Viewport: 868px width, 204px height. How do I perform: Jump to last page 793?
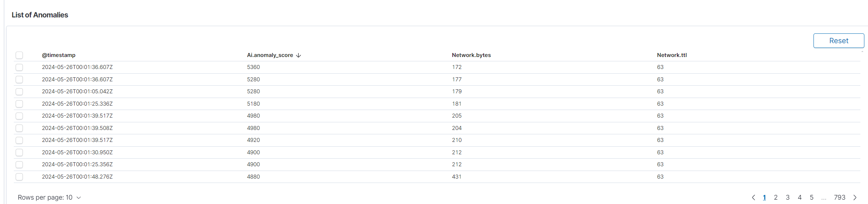click(x=840, y=197)
